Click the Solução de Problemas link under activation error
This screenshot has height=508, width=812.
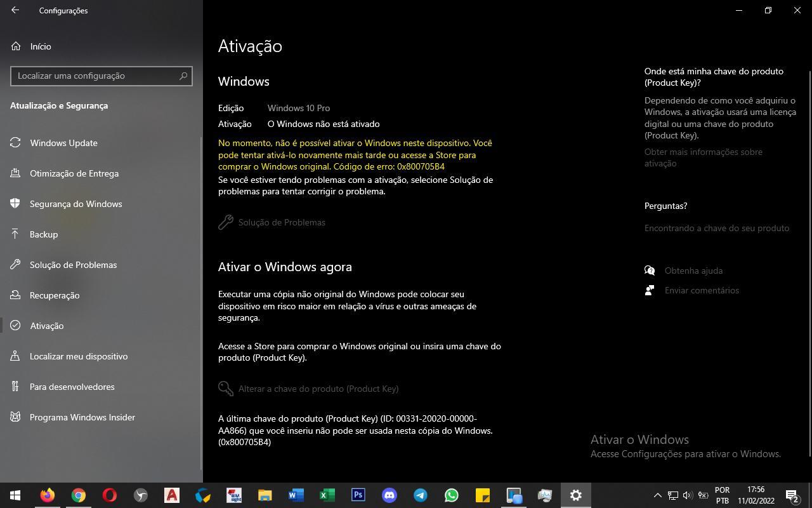(x=282, y=222)
